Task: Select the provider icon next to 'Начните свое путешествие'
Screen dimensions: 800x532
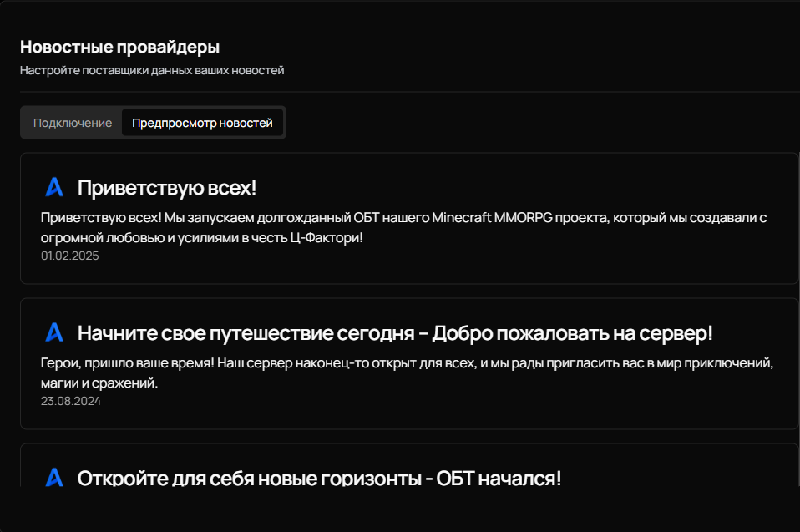Action: (x=53, y=332)
